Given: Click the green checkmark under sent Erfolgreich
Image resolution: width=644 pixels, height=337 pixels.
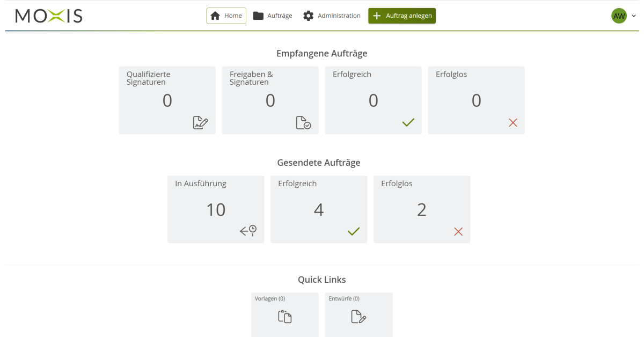Looking at the screenshot, I should [x=354, y=232].
